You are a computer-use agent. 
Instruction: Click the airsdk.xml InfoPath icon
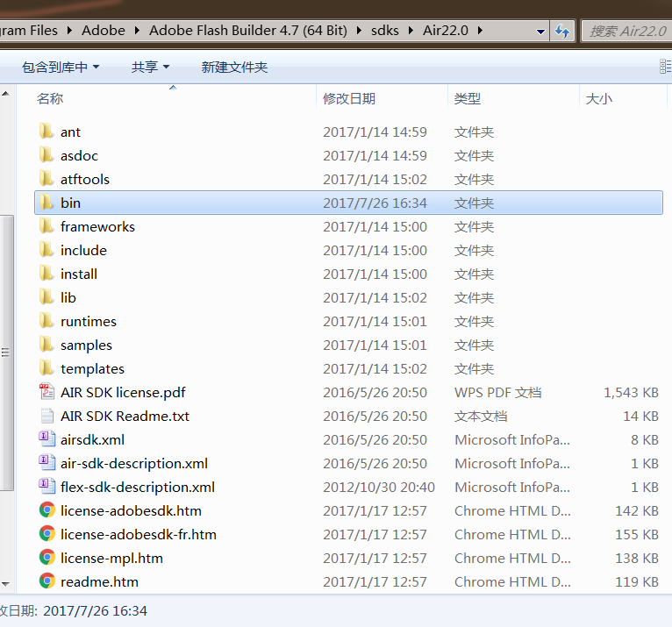click(46, 439)
